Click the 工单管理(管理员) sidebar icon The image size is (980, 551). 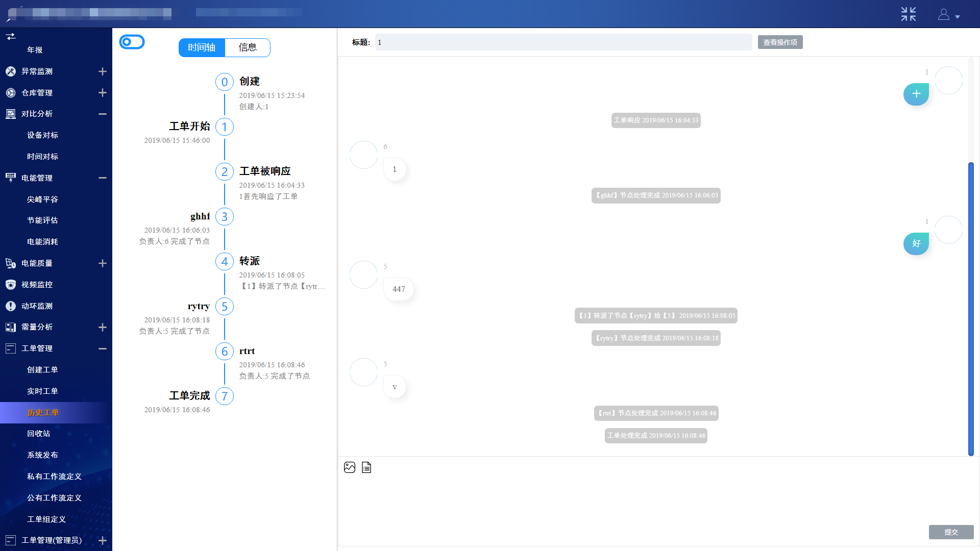(x=11, y=540)
